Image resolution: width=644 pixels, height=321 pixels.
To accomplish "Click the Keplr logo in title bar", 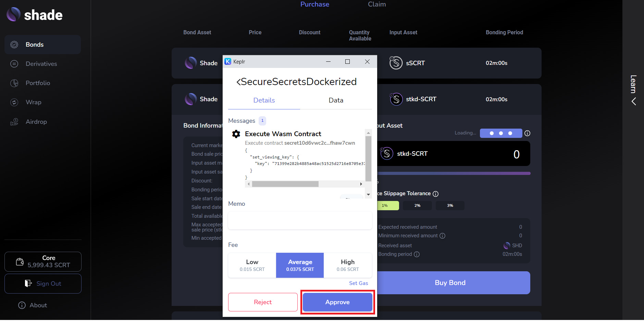I will [228, 61].
